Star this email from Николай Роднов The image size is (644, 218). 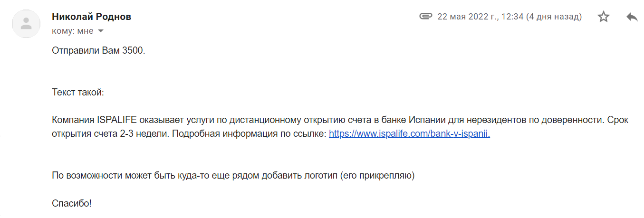604,17
